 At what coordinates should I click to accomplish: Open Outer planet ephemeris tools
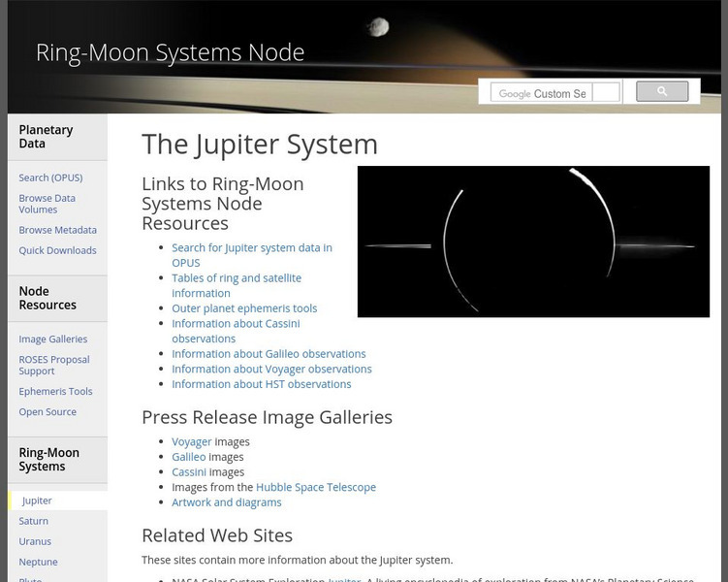tap(244, 308)
